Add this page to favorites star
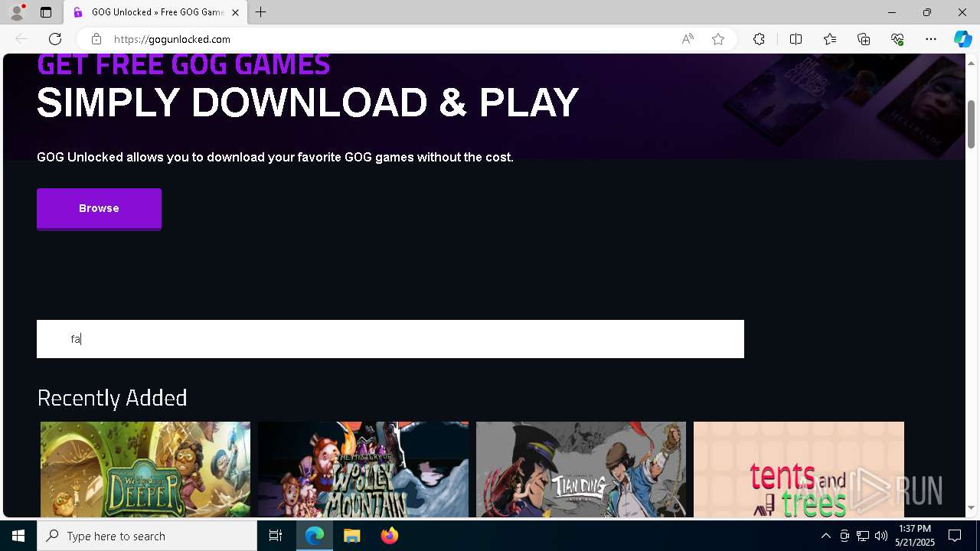This screenshot has height=551, width=980. [718, 39]
